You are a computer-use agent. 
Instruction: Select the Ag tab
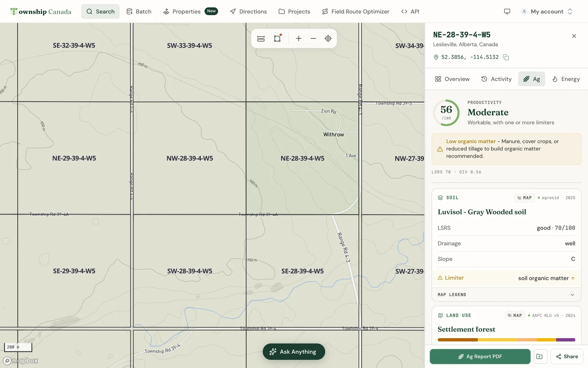pos(532,79)
